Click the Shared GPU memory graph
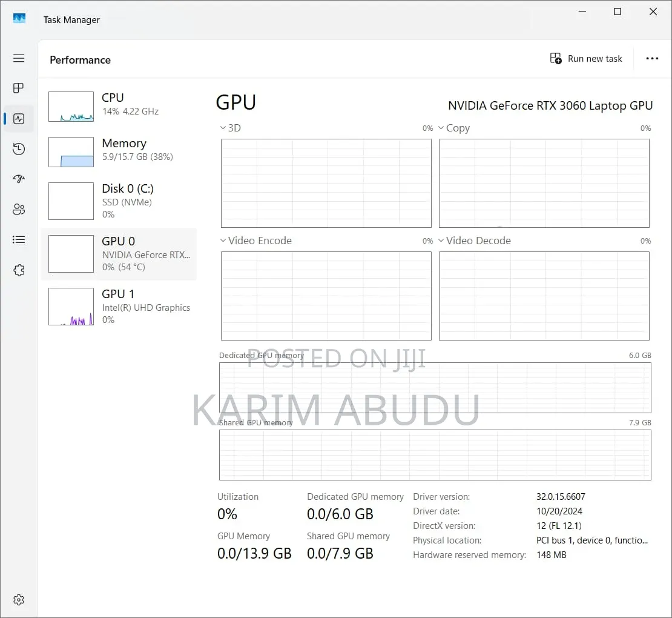Screen dimensions: 672x618 pyautogui.click(x=435, y=455)
